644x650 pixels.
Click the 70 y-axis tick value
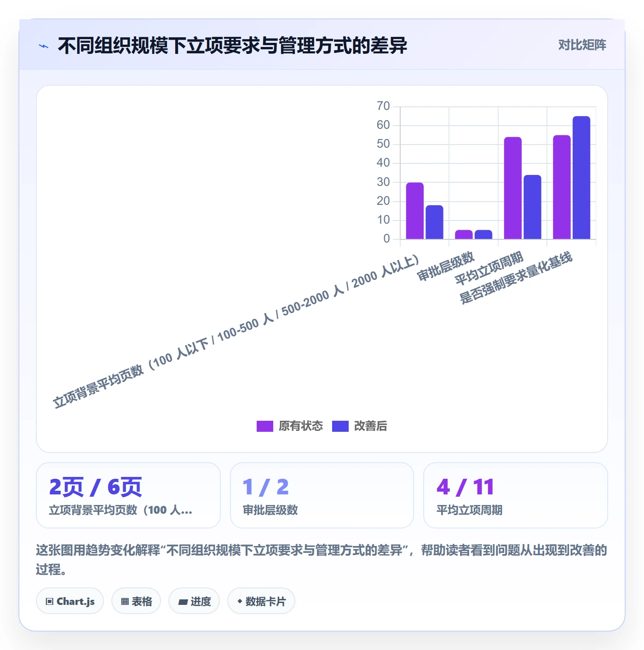click(x=383, y=106)
